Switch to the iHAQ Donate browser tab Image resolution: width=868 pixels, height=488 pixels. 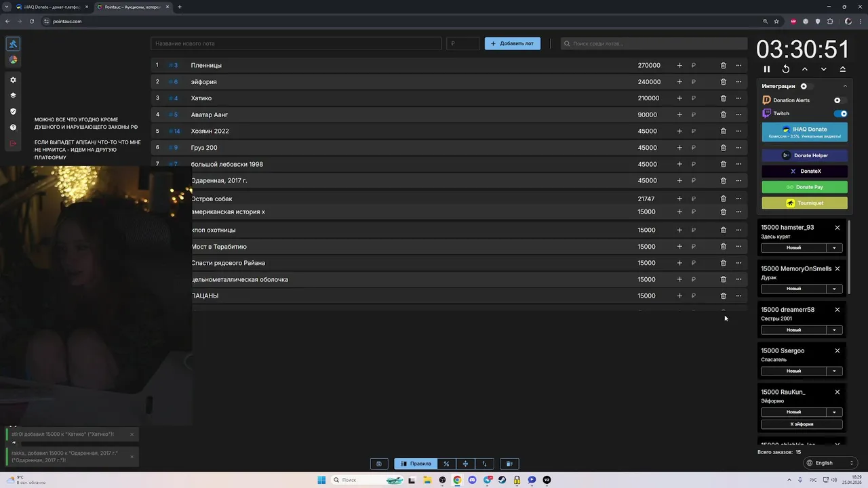coord(51,7)
